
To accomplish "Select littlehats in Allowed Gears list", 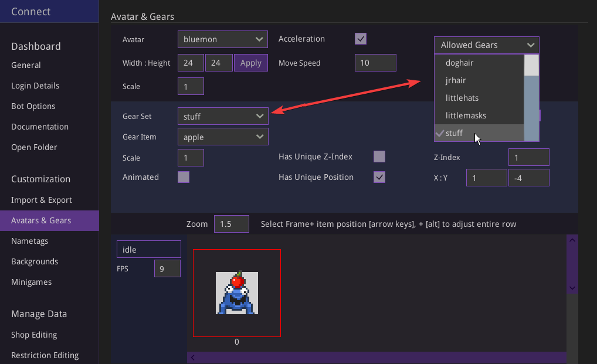I will (479, 98).
